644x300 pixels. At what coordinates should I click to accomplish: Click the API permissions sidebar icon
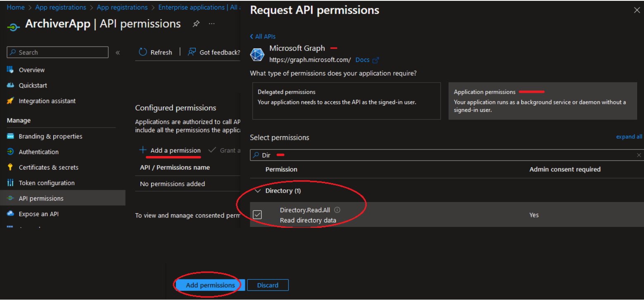pos(10,198)
